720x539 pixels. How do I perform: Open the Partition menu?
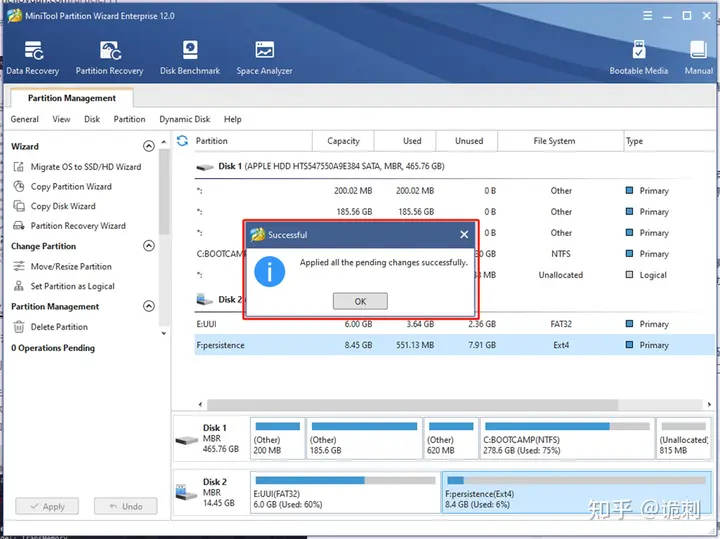129,119
